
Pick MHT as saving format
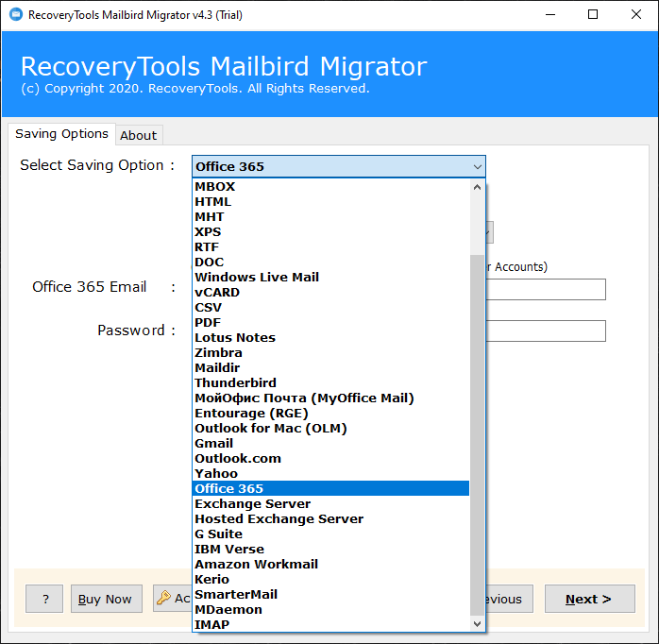(330, 217)
